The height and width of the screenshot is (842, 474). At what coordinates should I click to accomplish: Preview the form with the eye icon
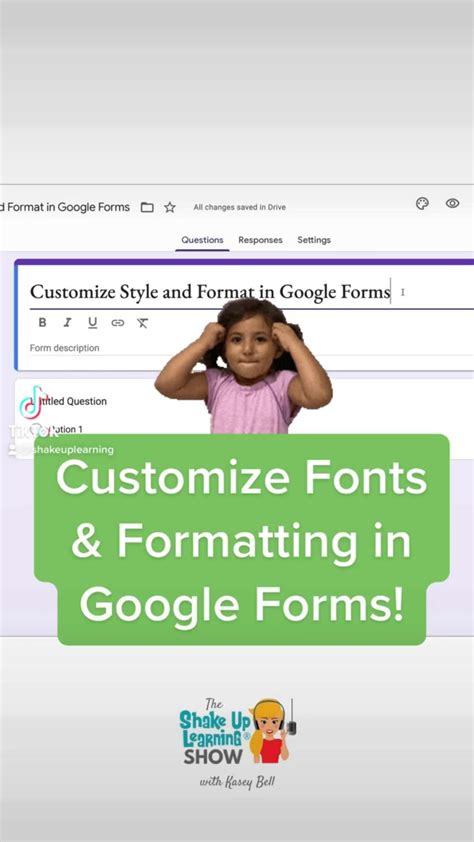pos(453,203)
